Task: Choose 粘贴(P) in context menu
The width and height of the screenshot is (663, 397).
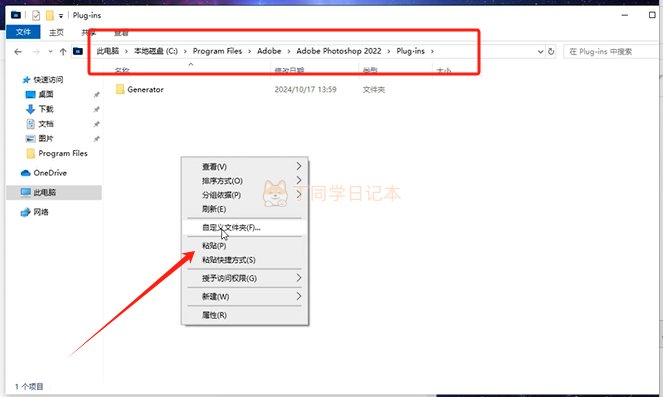Action: (245, 246)
